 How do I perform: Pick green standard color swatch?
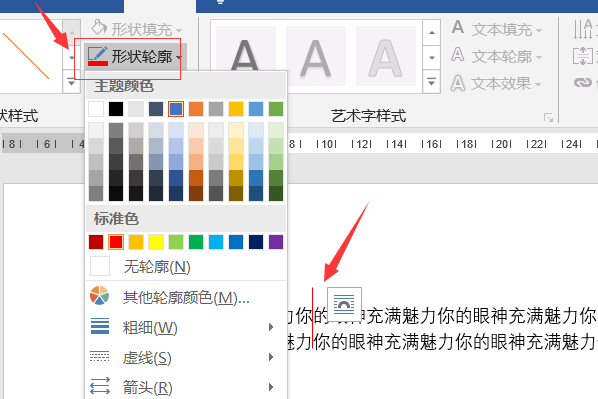[x=196, y=242]
